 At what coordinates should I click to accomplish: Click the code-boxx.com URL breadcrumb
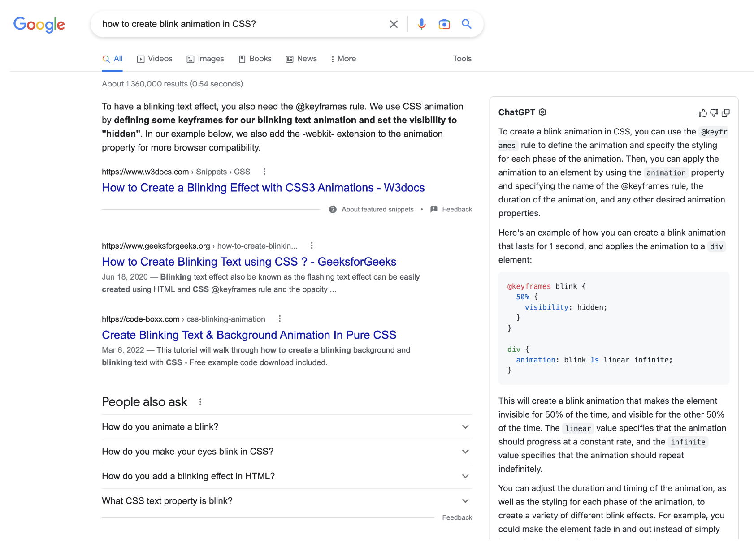tap(183, 319)
